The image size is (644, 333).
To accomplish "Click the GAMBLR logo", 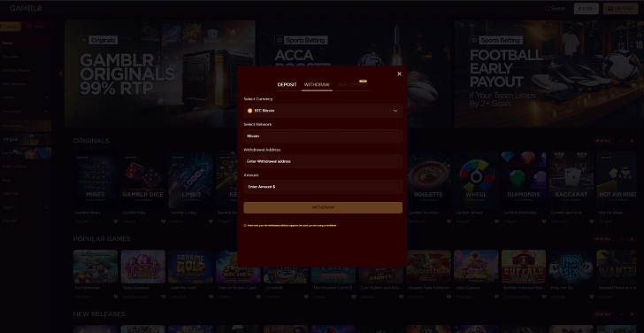I will [26, 8].
